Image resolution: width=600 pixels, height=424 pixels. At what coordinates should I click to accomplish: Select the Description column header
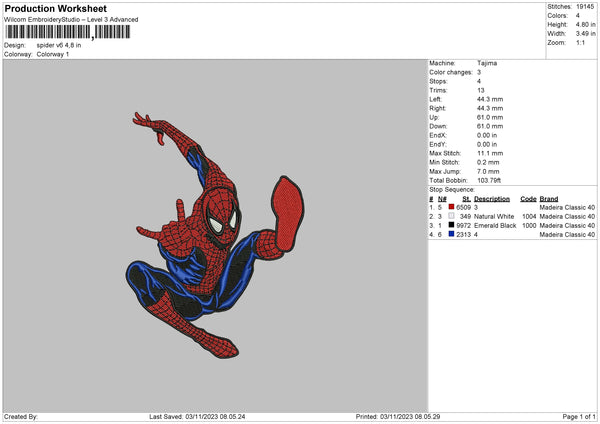[x=491, y=198]
